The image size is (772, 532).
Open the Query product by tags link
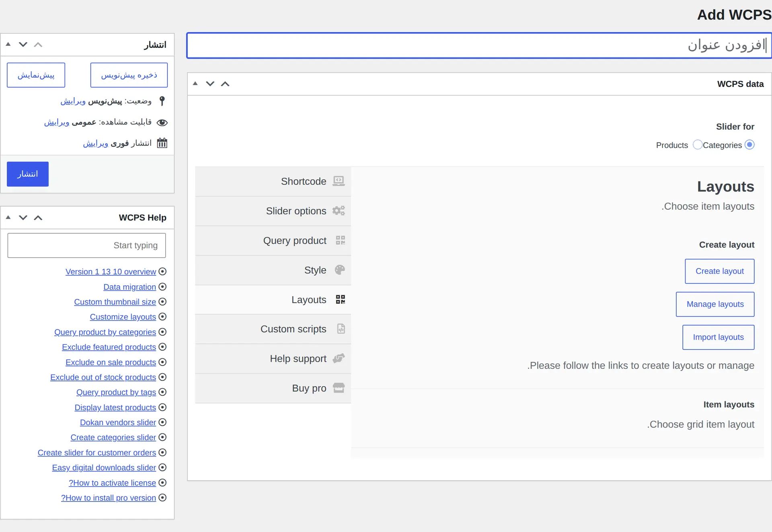click(116, 392)
